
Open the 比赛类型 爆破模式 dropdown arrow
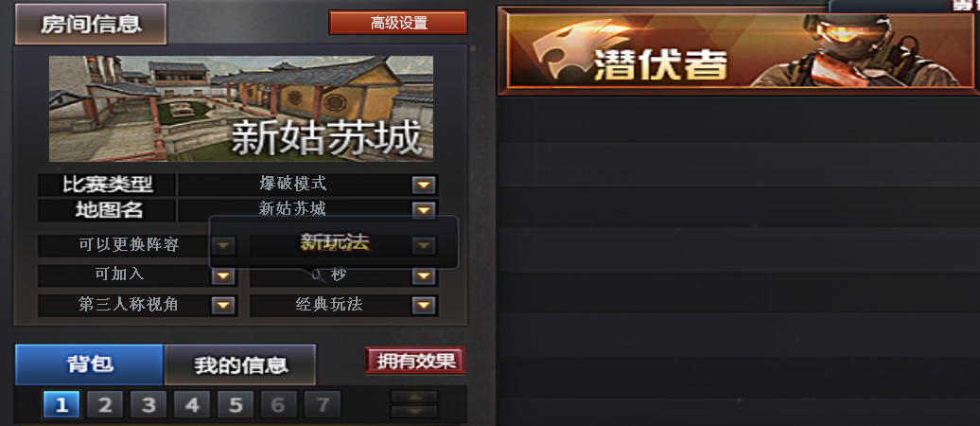(423, 186)
